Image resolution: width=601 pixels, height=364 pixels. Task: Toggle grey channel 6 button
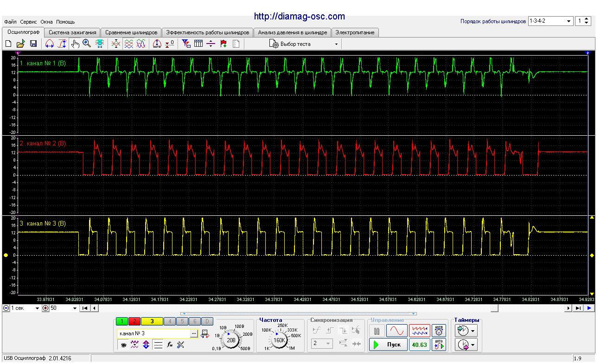click(x=195, y=321)
